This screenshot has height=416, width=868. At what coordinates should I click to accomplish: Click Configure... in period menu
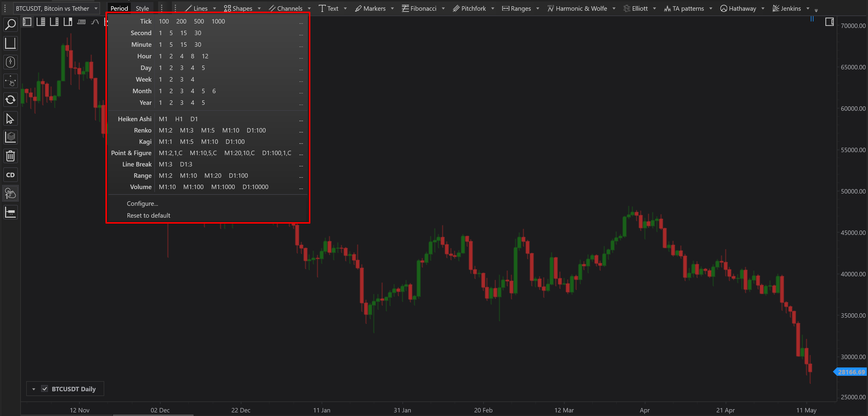(x=142, y=203)
